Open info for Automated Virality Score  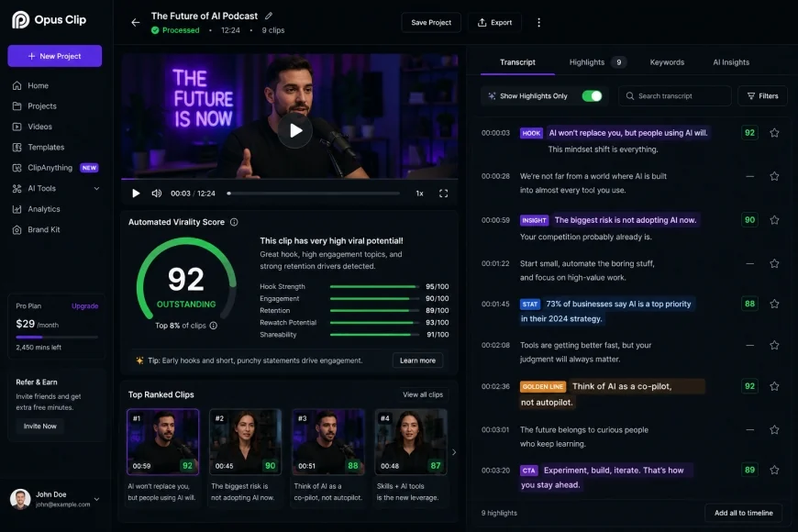(x=234, y=222)
